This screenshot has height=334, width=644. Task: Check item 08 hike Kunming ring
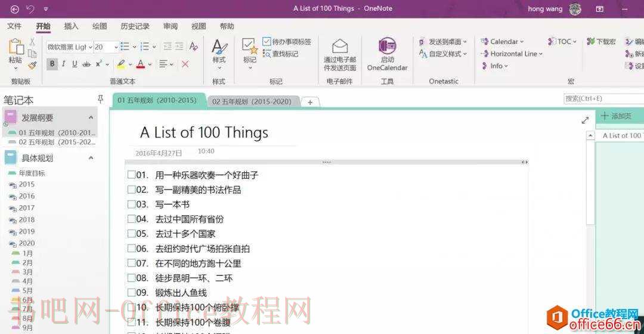[x=131, y=278]
